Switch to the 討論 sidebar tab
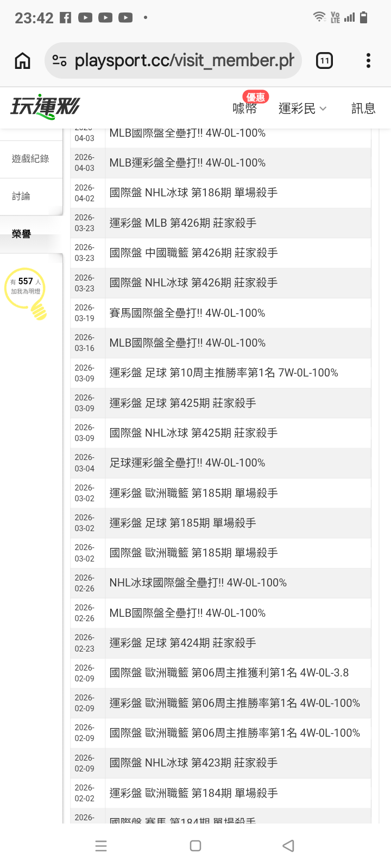This screenshot has width=391, height=868. (21, 196)
